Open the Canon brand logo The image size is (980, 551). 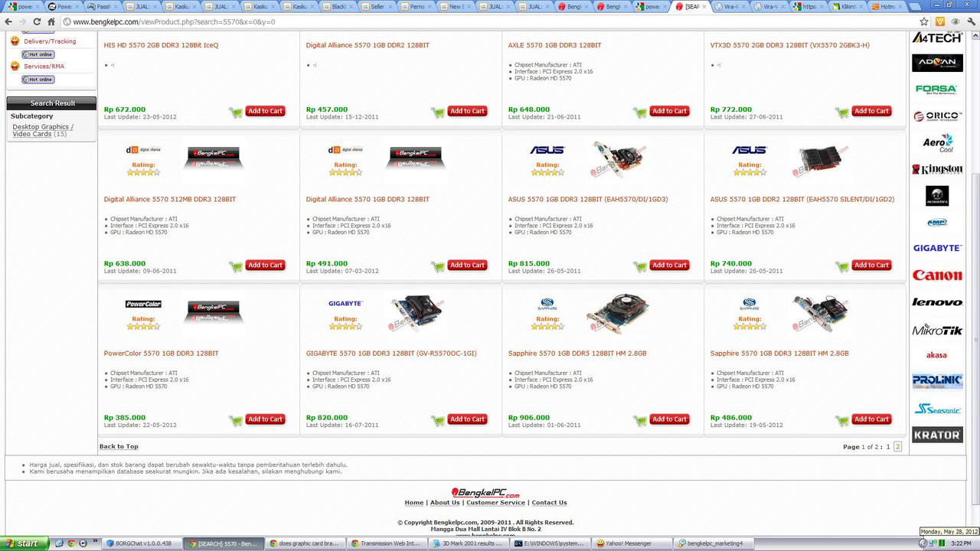click(x=937, y=275)
